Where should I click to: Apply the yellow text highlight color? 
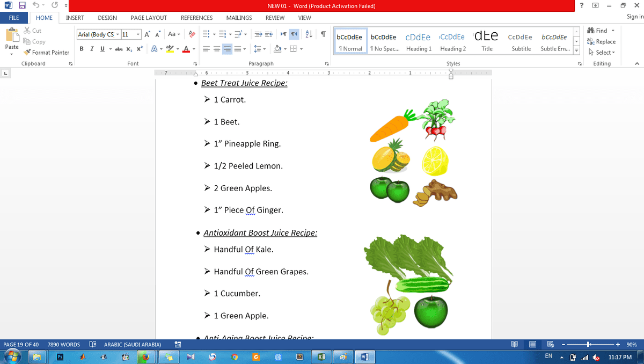click(x=170, y=49)
